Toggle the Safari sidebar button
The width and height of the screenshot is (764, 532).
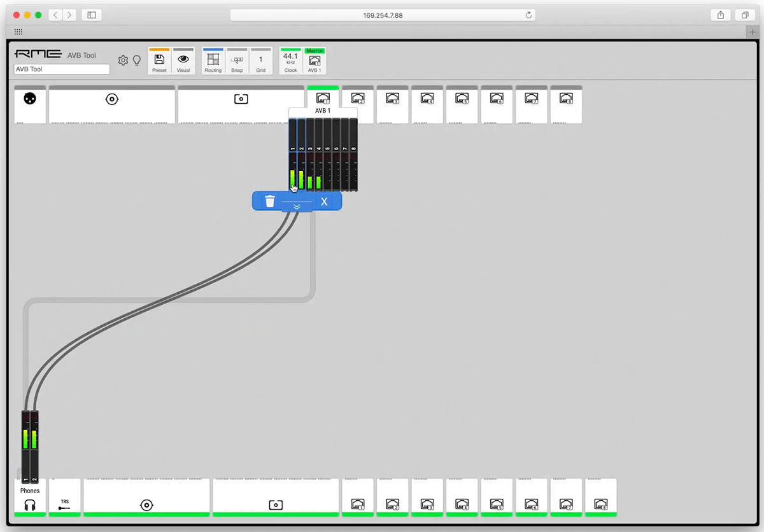(x=92, y=15)
